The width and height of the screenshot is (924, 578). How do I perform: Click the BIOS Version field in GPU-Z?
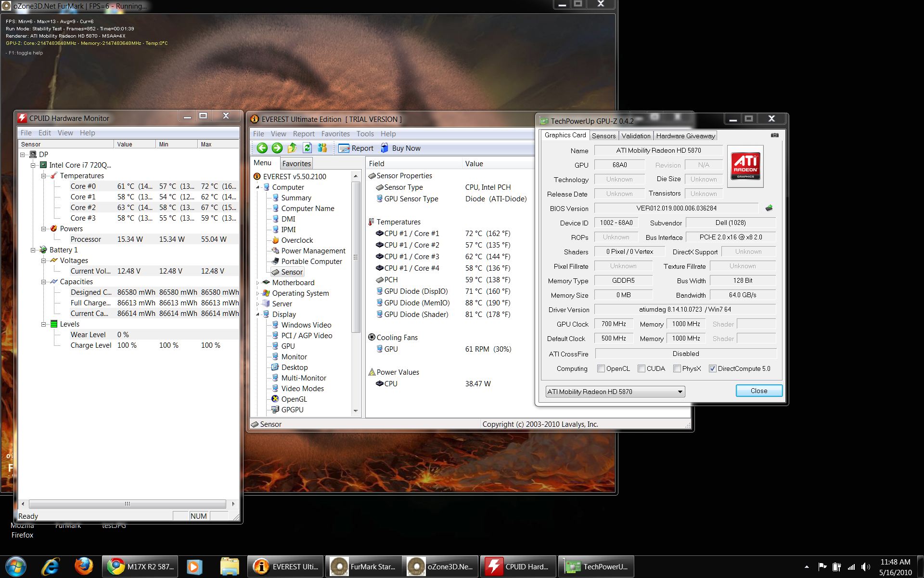click(x=676, y=208)
